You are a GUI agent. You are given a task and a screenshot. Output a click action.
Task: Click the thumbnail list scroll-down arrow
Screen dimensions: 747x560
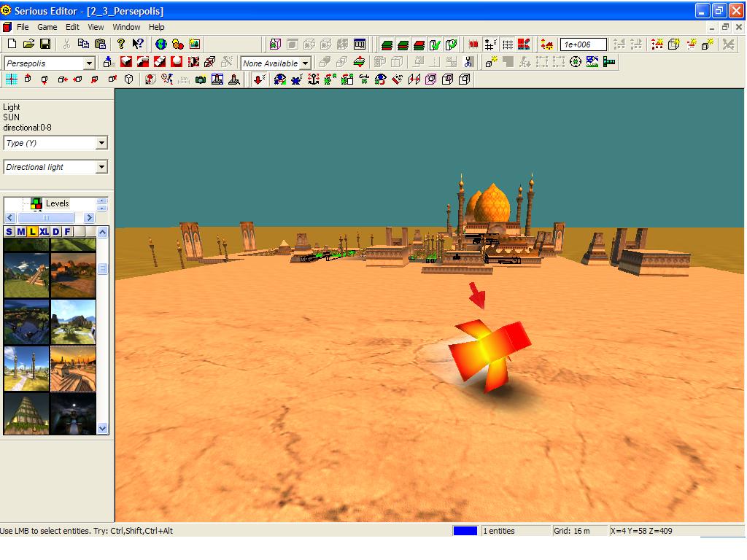102,429
